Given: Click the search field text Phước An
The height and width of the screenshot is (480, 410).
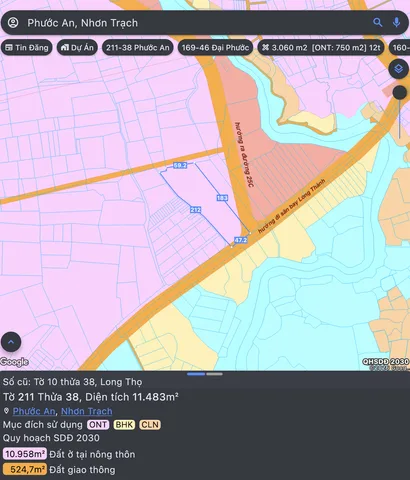Looking at the screenshot, I should [x=51, y=23].
